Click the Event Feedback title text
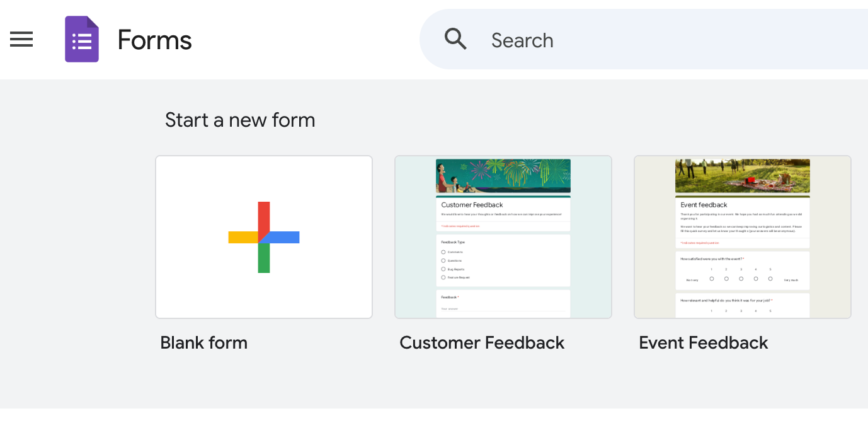Viewport: 868px width, 435px height. pyautogui.click(x=703, y=342)
